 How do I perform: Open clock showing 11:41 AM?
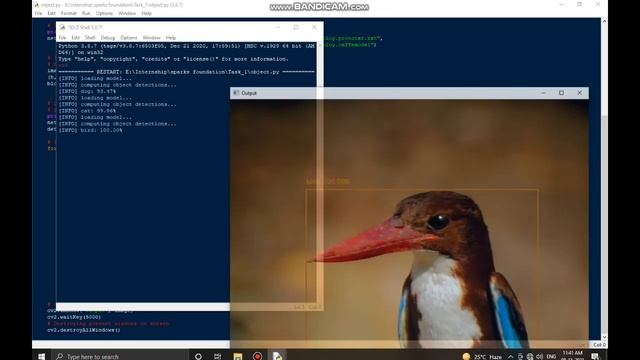573,355
